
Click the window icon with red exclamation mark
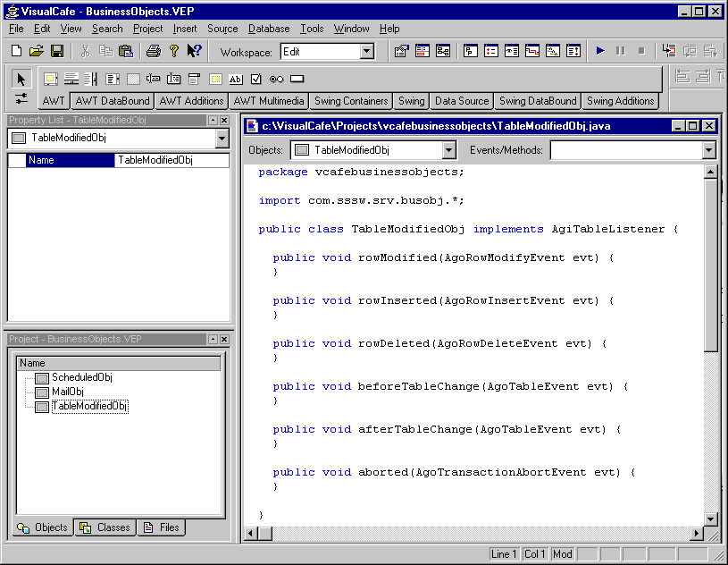click(x=573, y=51)
